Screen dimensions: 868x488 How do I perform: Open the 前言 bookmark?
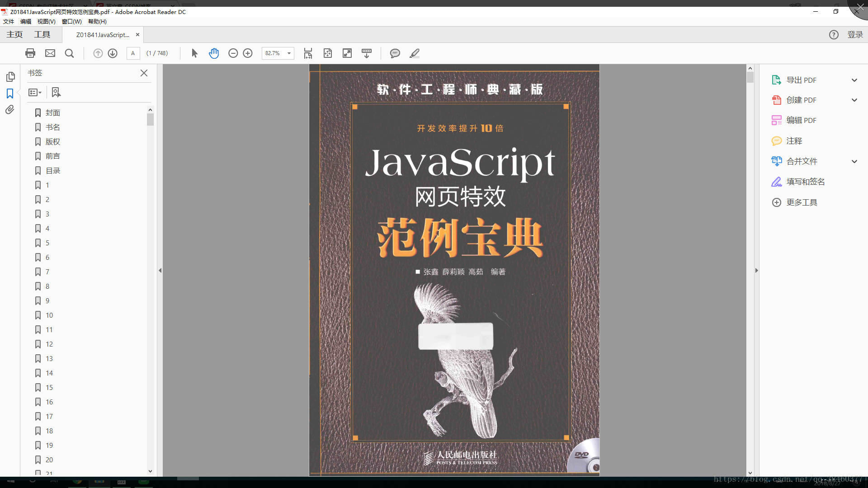52,156
